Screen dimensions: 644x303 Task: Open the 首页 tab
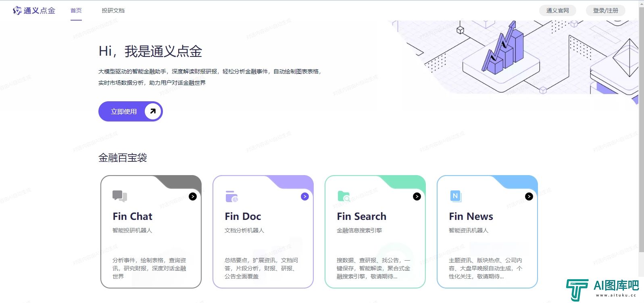[x=76, y=10]
